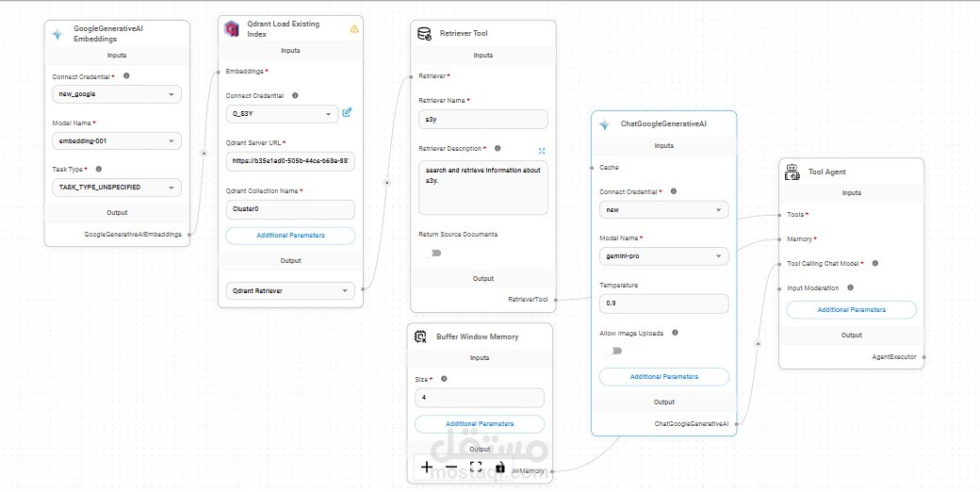Fit view using the frame icon
This screenshot has width=980, height=492.
pyautogui.click(x=476, y=467)
